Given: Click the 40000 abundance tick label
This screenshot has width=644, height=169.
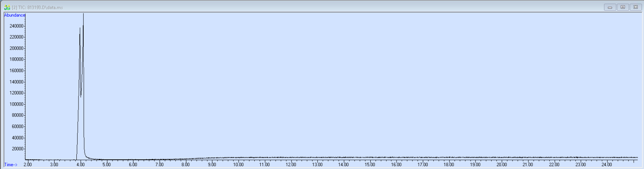Looking at the screenshot, I should [17, 138].
